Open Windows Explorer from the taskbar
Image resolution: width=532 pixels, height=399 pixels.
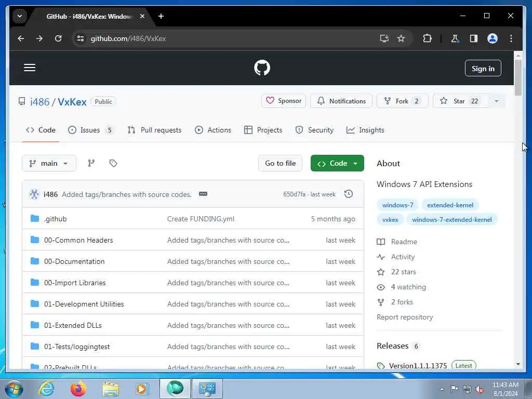click(x=111, y=389)
